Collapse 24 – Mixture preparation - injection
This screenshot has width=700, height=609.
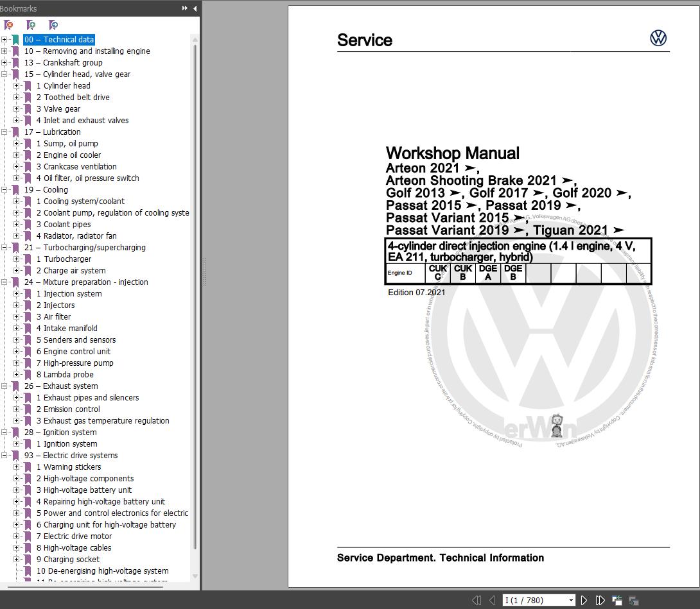pyautogui.click(x=4, y=282)
